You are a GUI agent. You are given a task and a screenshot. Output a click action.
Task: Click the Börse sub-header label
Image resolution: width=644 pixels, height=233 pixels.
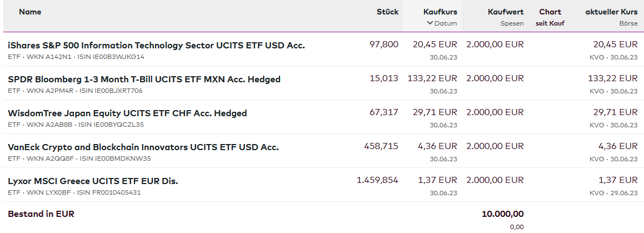click(x=628, y=23)
